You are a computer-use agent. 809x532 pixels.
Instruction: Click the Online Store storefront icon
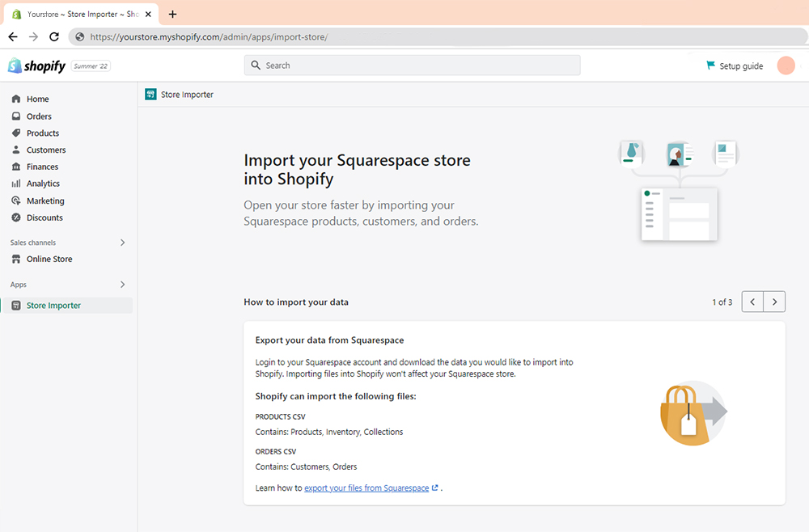[x=16, y=259]
